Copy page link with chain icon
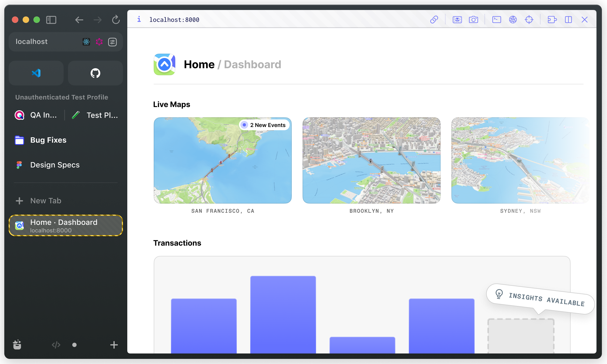The image size is (607, 364). point(434,20)
